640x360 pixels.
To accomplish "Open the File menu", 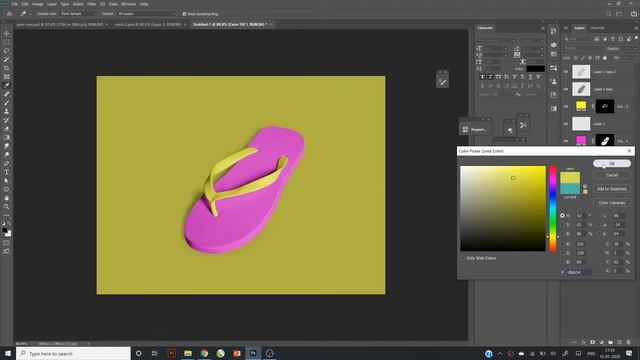I will coord(14,4).
